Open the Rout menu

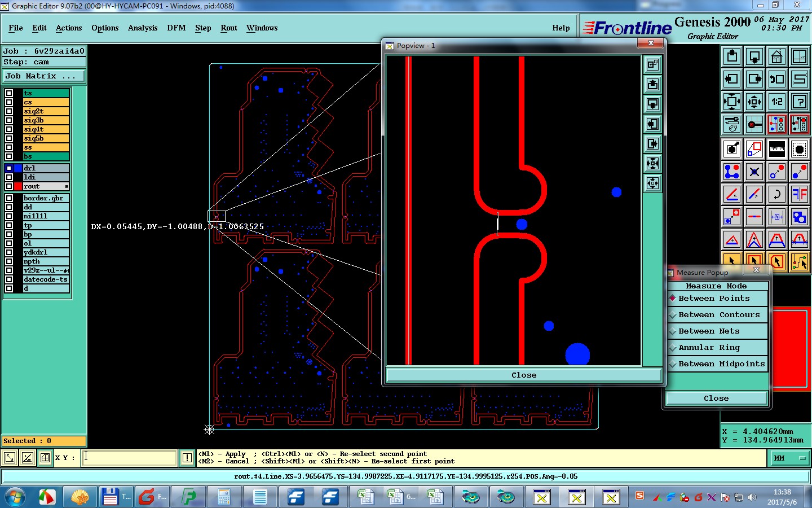tap(229, 28)
